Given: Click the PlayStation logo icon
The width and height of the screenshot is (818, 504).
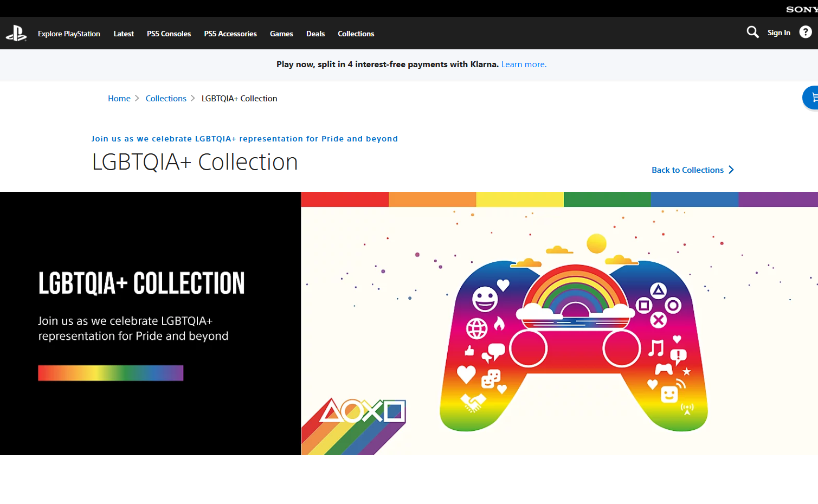Looking at the screenshot, I should [16, 34].
